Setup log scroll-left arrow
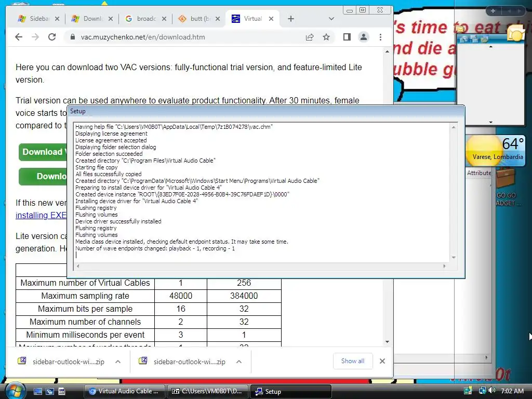 pos(78,266)
